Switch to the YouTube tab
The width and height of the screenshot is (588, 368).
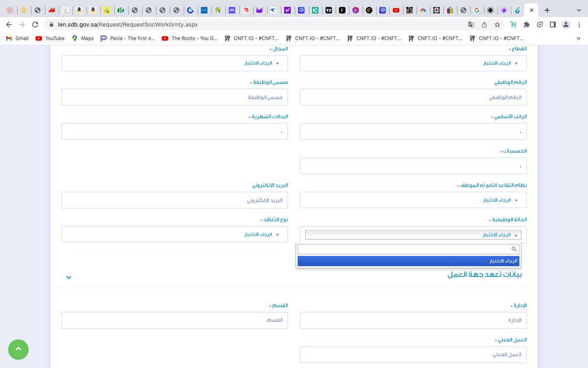396,10
